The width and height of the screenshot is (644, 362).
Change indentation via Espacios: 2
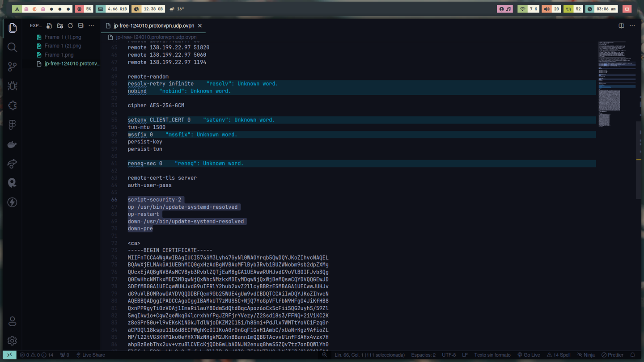424,355
